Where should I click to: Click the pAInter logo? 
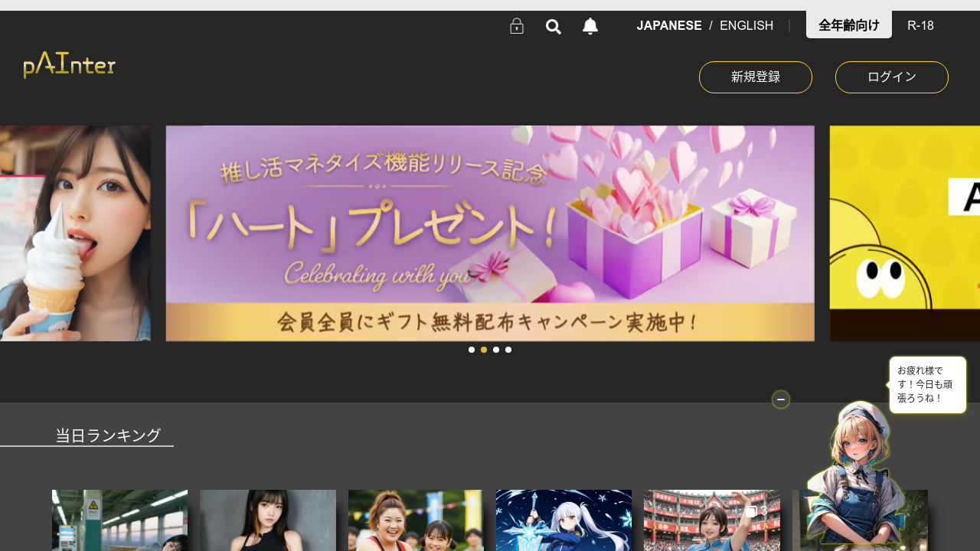[x=70, y=65]
